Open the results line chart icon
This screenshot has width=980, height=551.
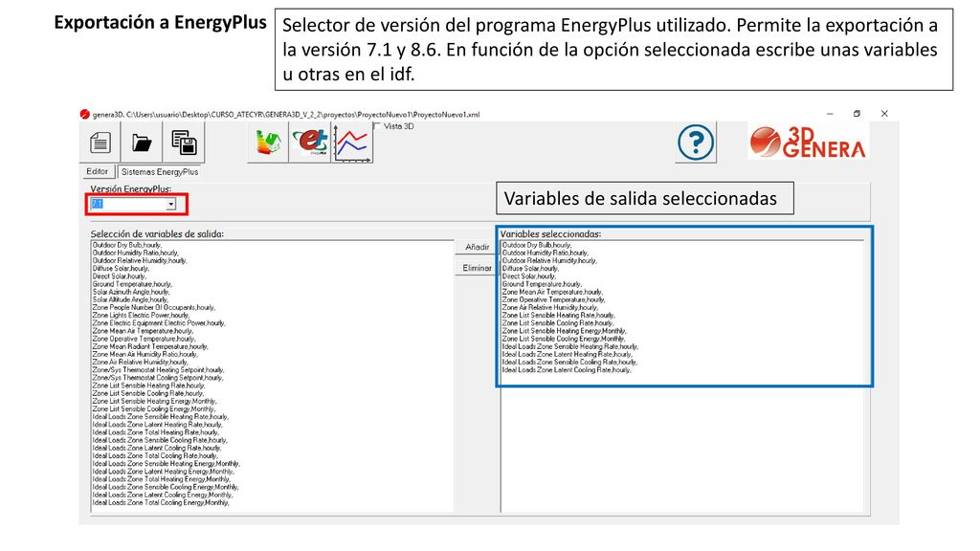point(352,143)
